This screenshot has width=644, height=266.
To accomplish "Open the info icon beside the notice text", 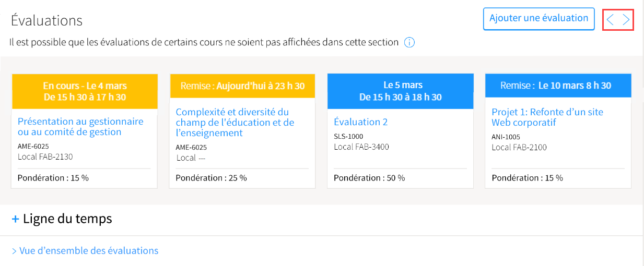I will [x=409, y=42].
